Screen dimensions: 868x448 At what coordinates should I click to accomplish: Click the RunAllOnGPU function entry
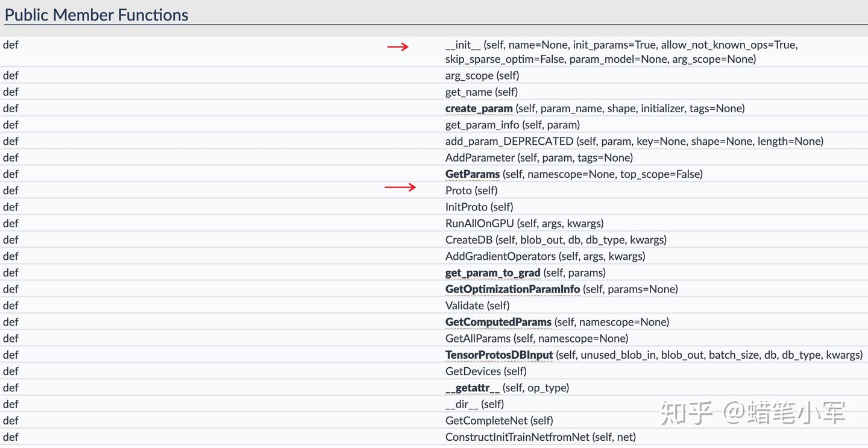pos(479,224)
